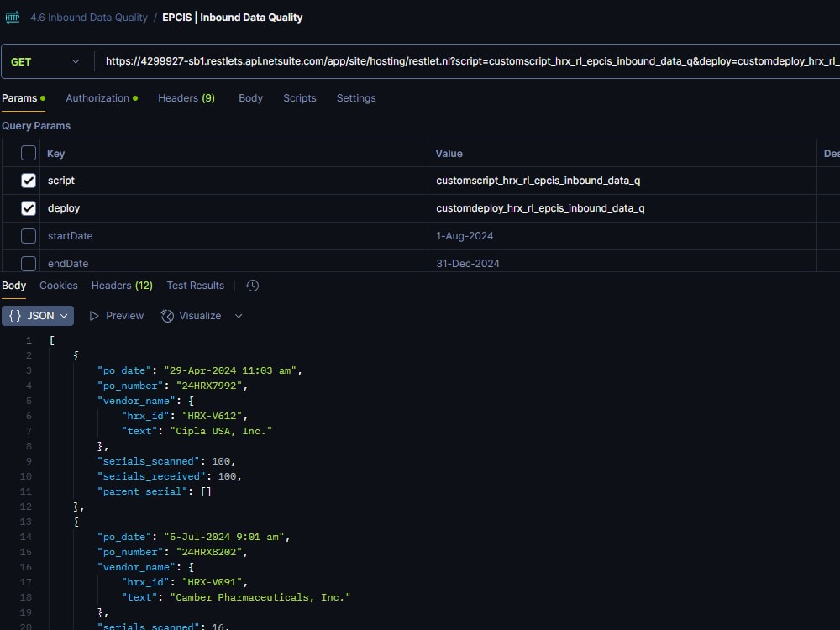Click po_date value "5-Jul-2024 9:01 am"
The image size is (840, 630).
tap(224, 537)
